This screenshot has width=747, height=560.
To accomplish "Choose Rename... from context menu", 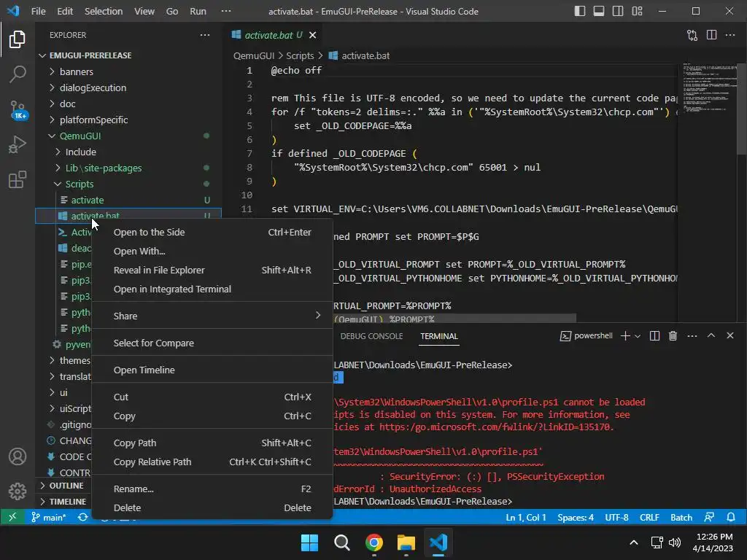I will [212, 489].
